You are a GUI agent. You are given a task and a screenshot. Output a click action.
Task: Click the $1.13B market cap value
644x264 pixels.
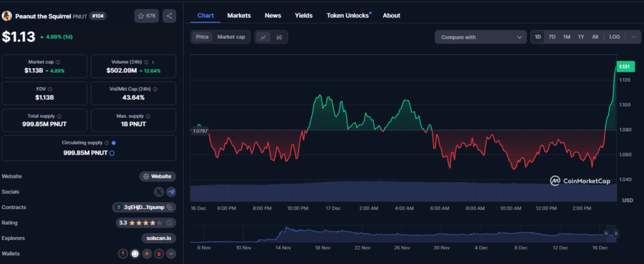tap(34, 71)
